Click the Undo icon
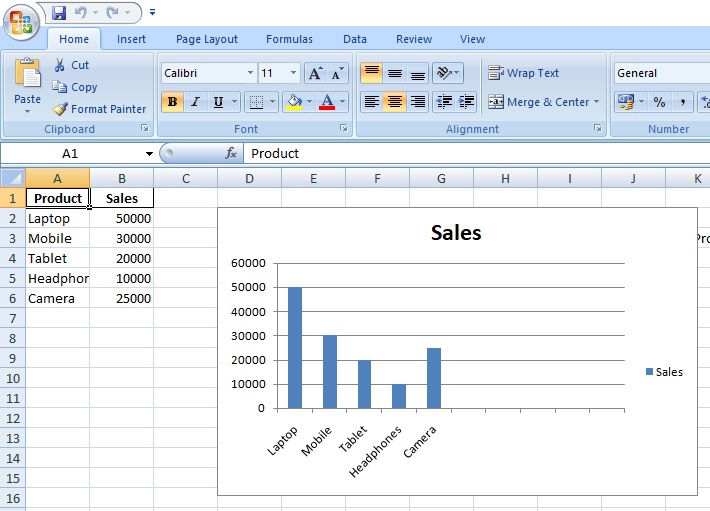This screenshot has height=511, width=710. pyautogui.click(x=81, y=13)
